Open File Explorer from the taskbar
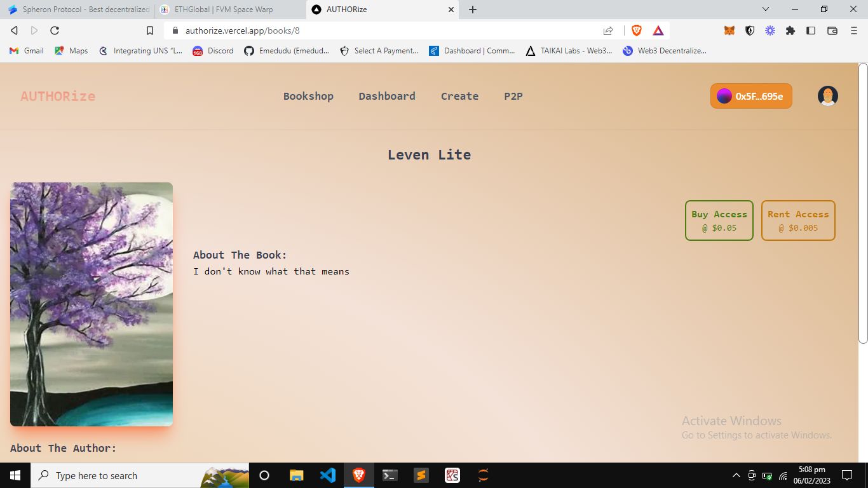 (x=296, y=475)
